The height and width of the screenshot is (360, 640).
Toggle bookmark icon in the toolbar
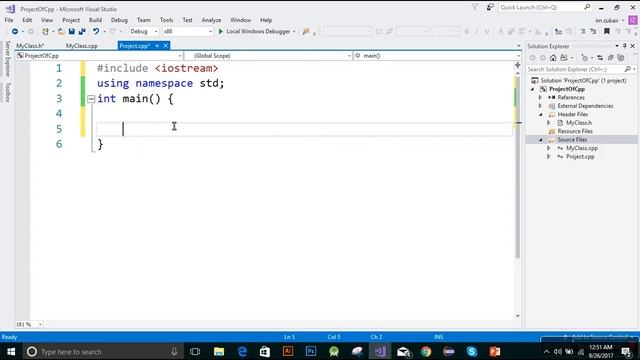tap(607, 31)
